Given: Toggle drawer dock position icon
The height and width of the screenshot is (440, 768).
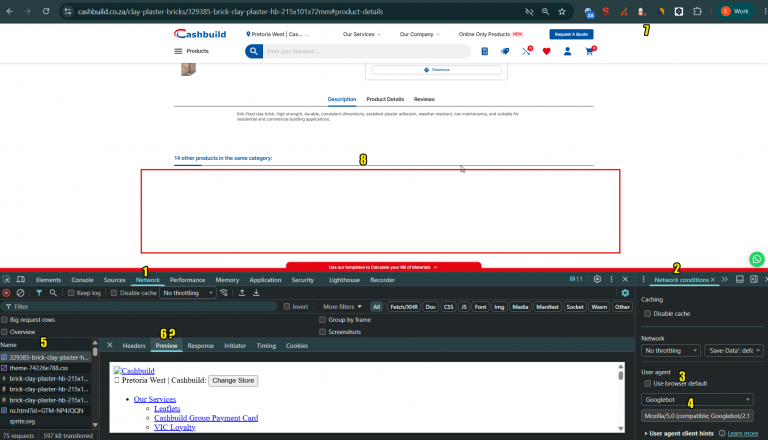Looking at the screenshot, I should 740,279.
